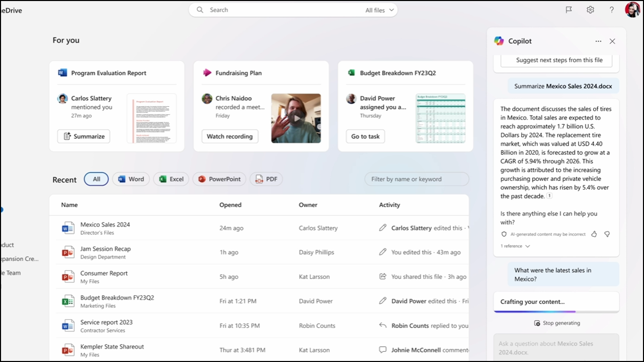The image size is (644, 362).
Task: Open the help question mark icon
Action: 612,10
